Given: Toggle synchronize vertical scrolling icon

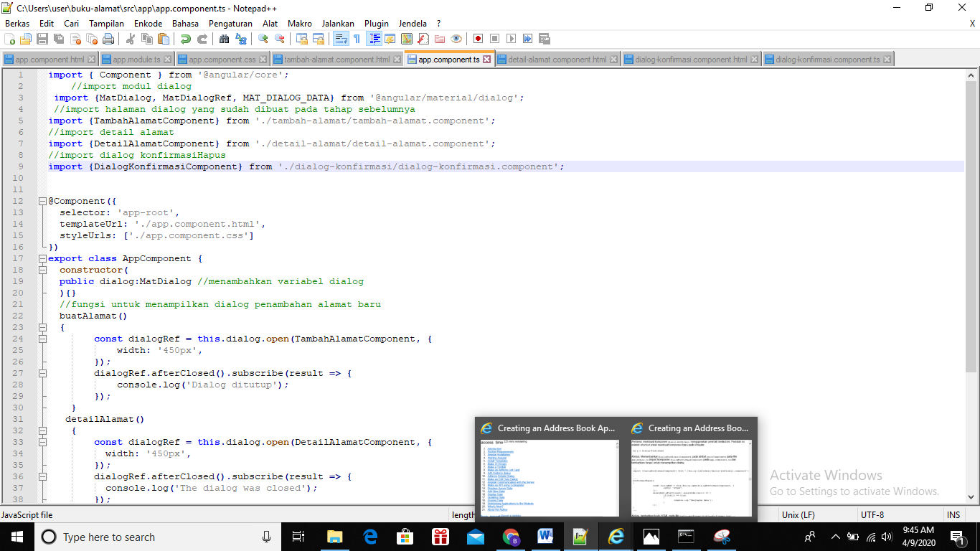Looking at the screenshot, I should pos(302,39).
